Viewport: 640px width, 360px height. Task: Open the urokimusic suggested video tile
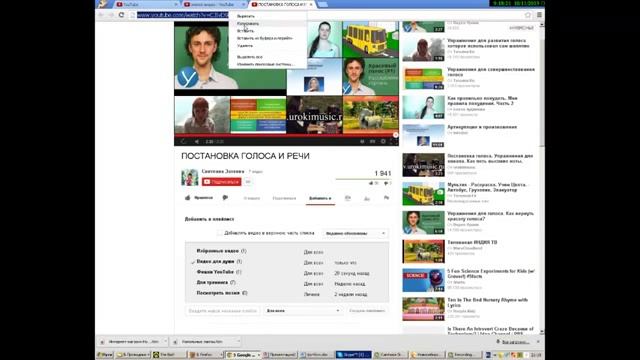pyautogui.click(x=314, y=115)
